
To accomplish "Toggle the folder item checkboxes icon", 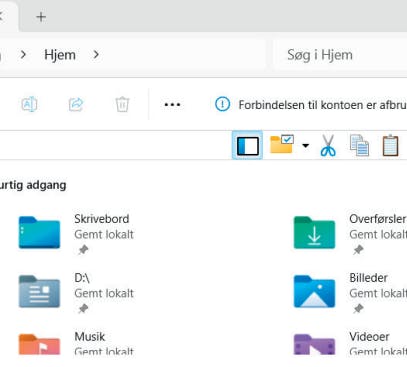I will [282, 144].
